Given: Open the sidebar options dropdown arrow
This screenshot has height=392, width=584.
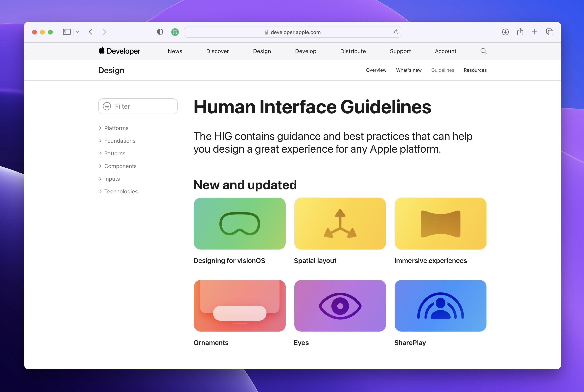Looking at the screenshot, I should 77,32.
